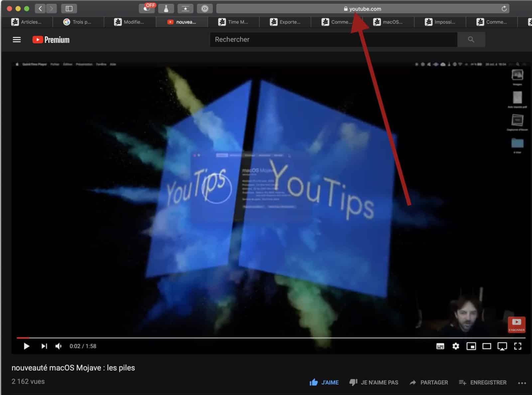Open the flask extension icon
Image resolution: width=532 pixels, height=395 pixels.
click(166, 9)
